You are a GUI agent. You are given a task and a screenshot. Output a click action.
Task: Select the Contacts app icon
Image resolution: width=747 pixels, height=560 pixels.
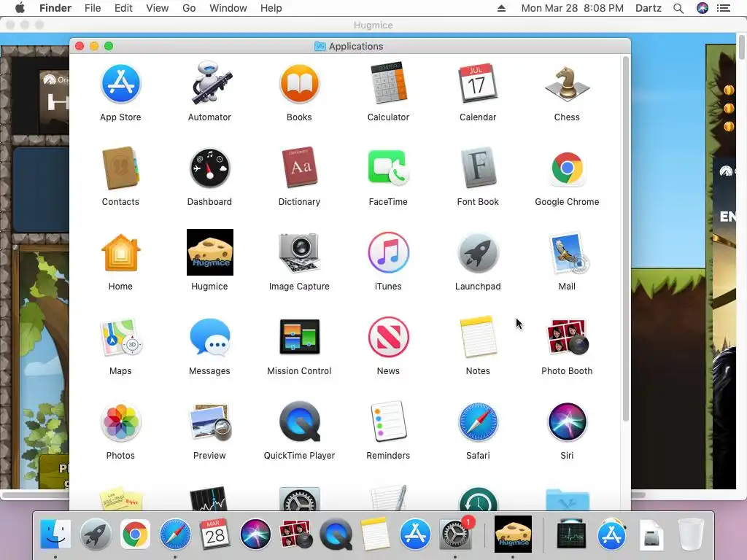120,168
